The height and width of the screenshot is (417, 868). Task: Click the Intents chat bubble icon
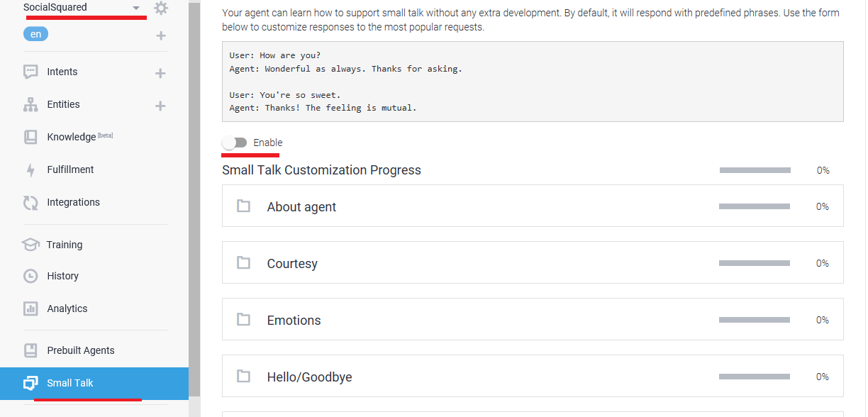[x=30, y=72]
